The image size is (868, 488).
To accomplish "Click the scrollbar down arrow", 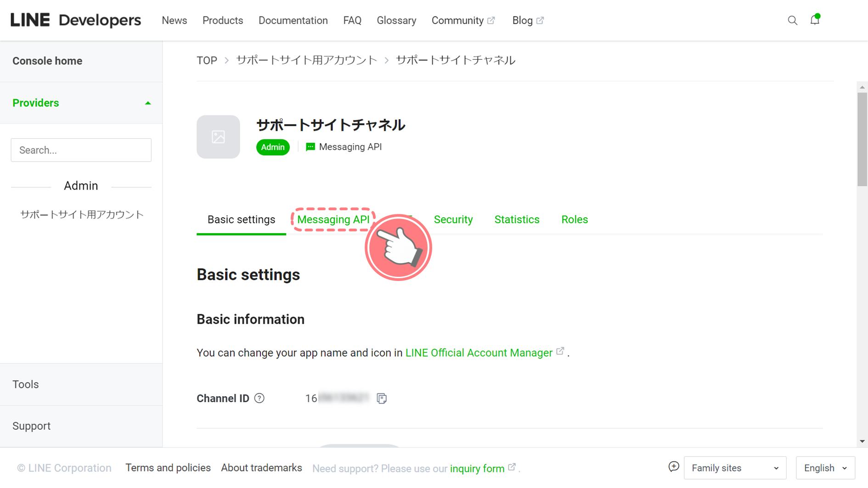I will (862, 441).
